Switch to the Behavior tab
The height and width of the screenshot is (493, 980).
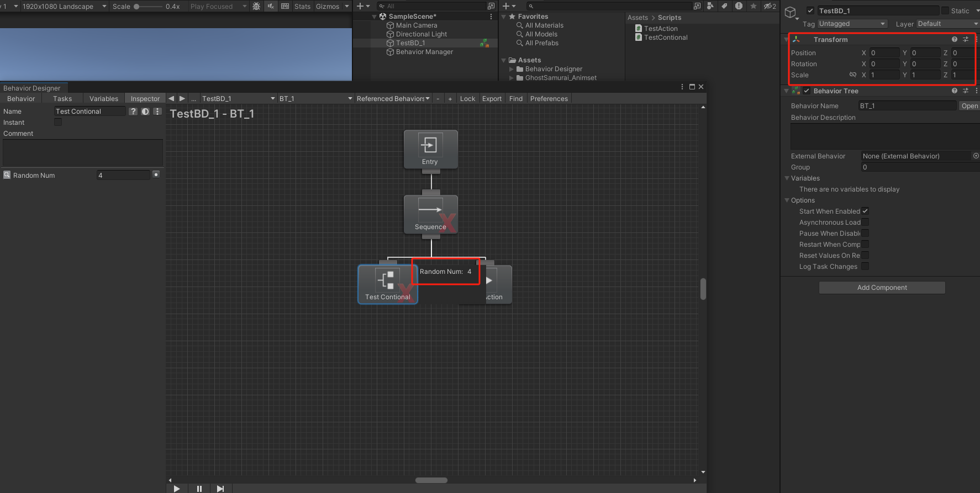click(21, 98)
